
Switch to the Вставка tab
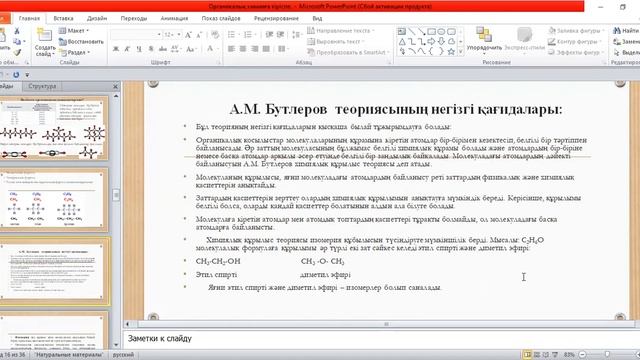63,18
